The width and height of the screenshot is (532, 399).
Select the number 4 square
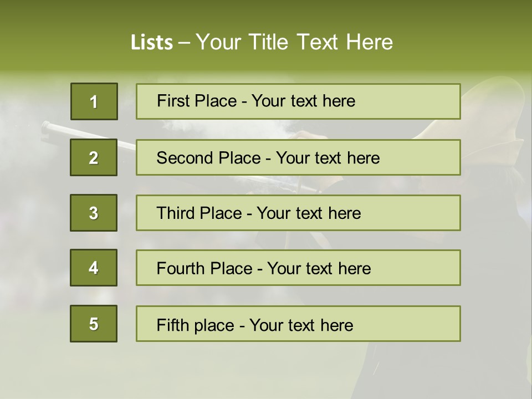94,268
